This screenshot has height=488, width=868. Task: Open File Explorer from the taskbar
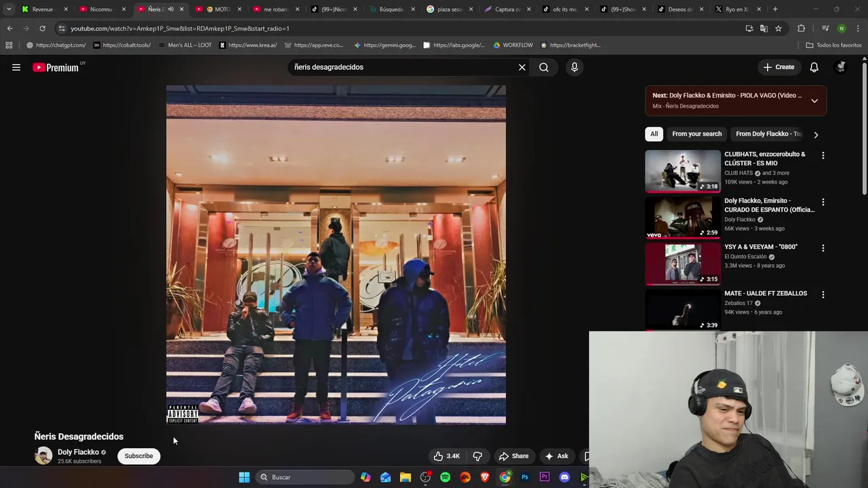coord(406,477)
